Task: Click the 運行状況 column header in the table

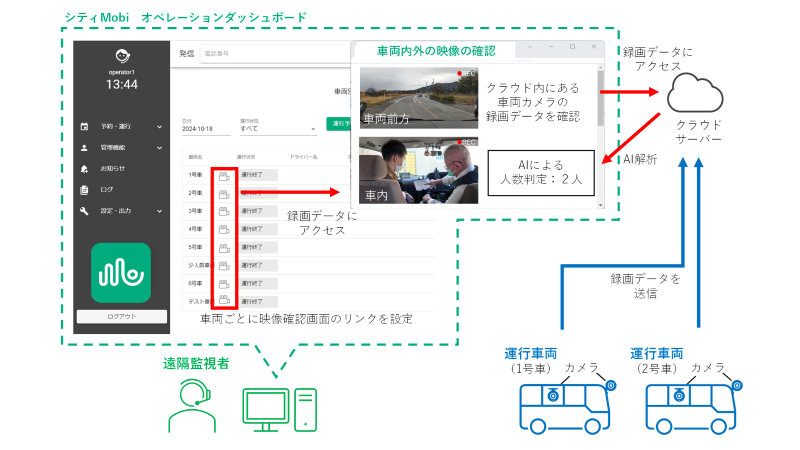Action: (x=246, y=157)
